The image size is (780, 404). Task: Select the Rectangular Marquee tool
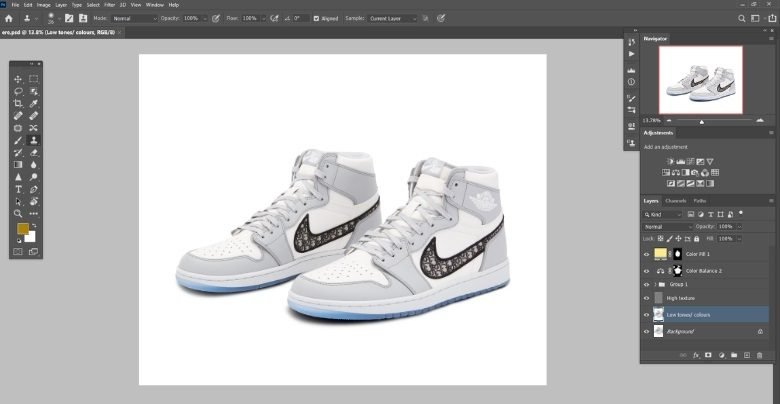click(x=33, y=79)
